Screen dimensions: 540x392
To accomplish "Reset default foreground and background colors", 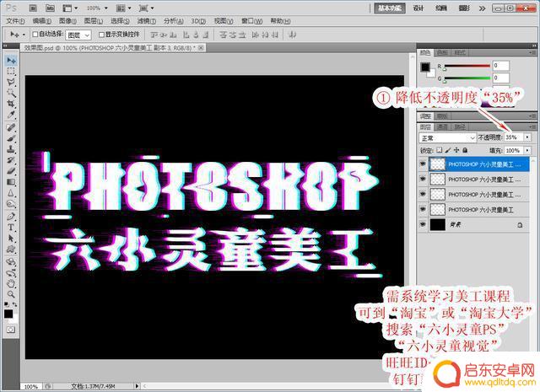I will click(7, 304).
